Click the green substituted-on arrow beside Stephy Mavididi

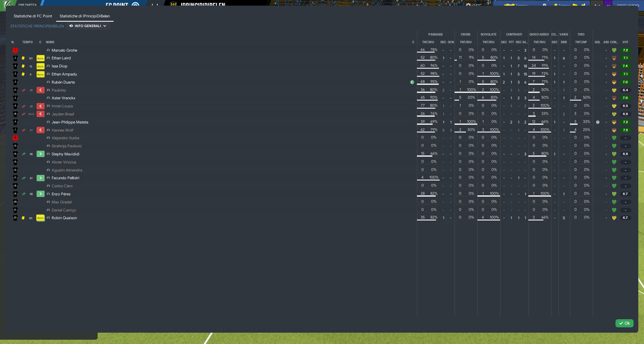(41, 154)
